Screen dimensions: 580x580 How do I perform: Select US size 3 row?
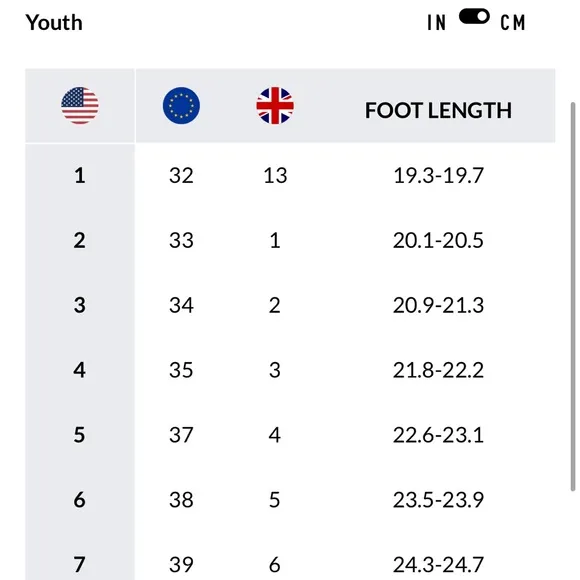click(x=290, y=305)
